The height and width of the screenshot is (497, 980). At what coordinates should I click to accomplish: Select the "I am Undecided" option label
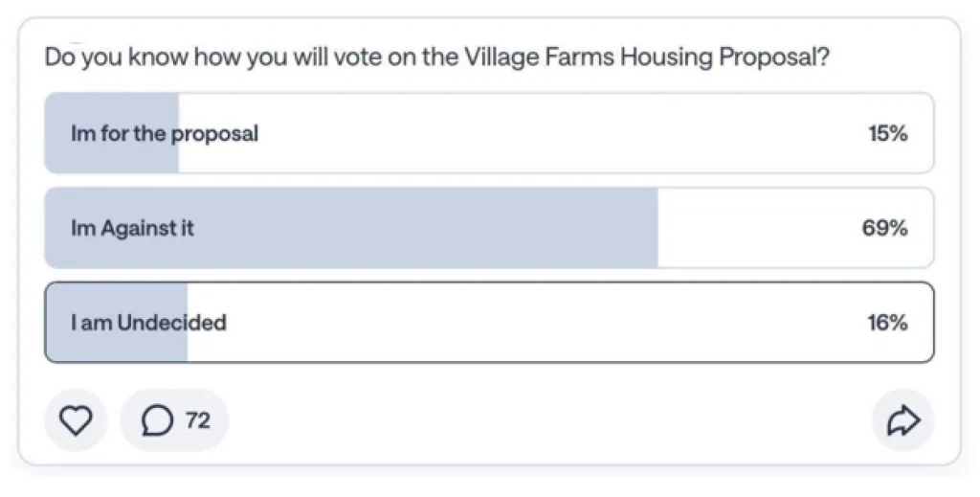tap(148, 323)
